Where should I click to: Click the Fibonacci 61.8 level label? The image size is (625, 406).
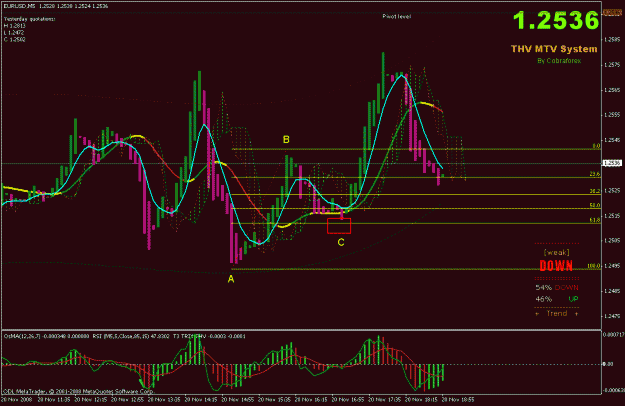click(595, 220)
